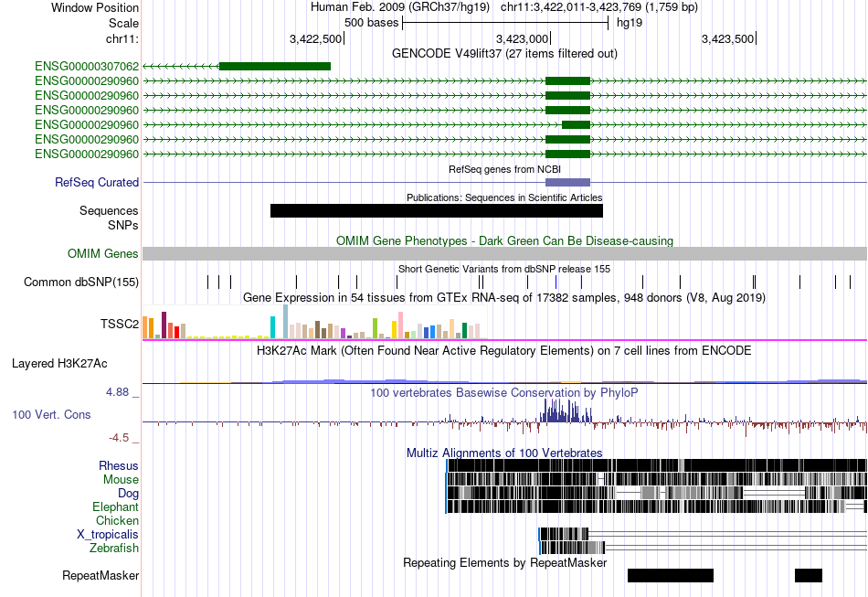Click the Mouse alignment label
The image size is (868, 597).
(121, 480)
